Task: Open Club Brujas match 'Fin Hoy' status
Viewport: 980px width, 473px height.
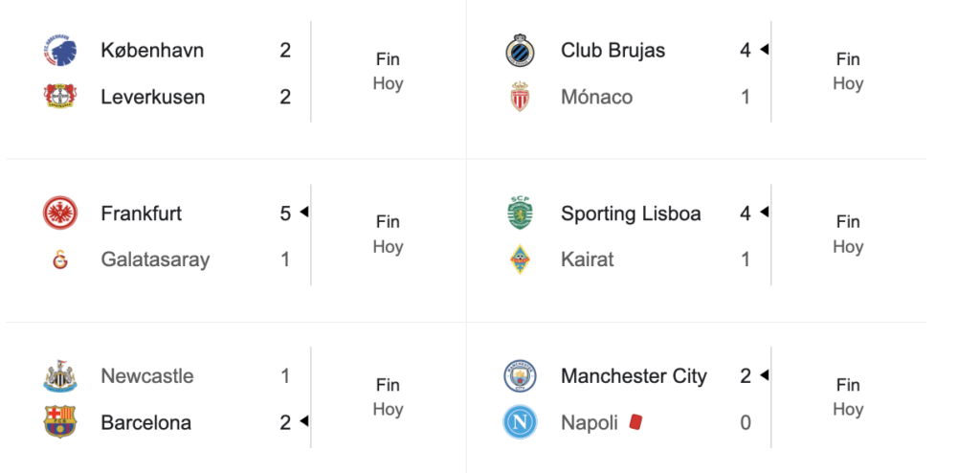Action: [x=848, y=72]
